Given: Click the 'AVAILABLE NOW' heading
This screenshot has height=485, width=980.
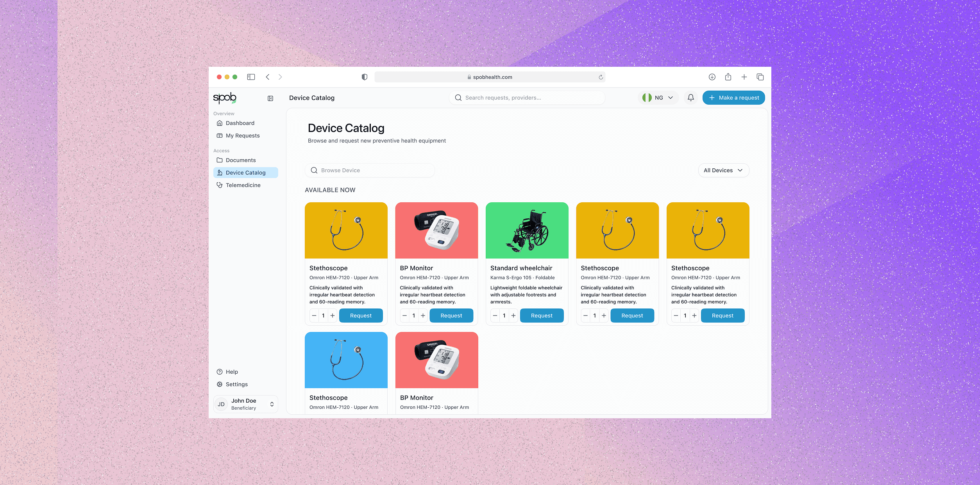Looking at the screenshot, I should click(330, 190).
